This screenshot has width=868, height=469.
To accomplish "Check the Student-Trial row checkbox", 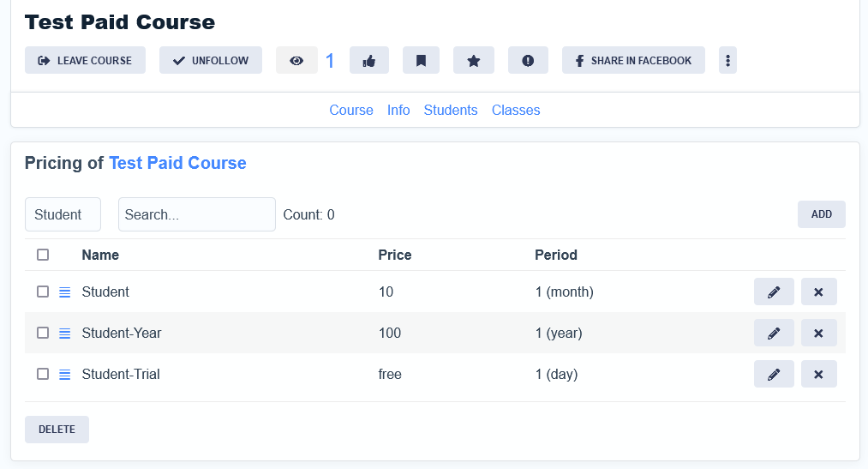I will [43, 374].
